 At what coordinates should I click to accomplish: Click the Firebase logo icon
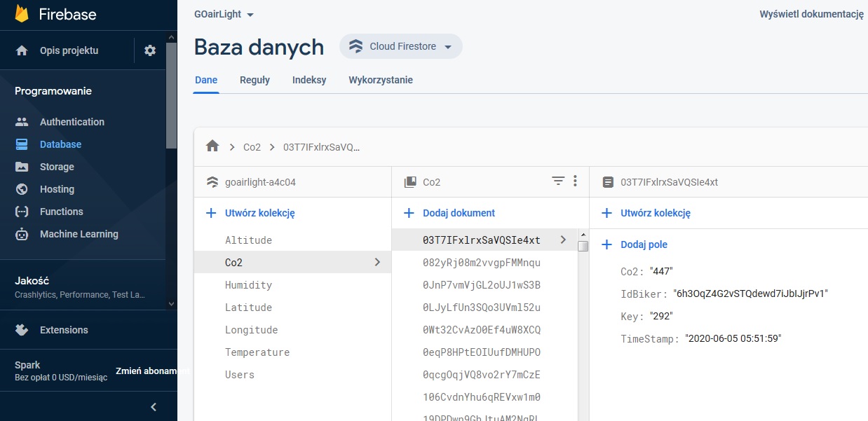(22, 14)
